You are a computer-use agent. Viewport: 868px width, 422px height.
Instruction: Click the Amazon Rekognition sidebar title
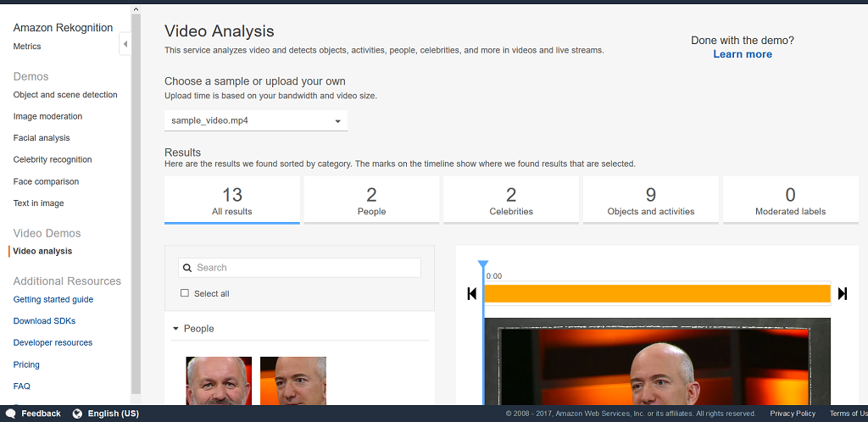click(63, 28)
